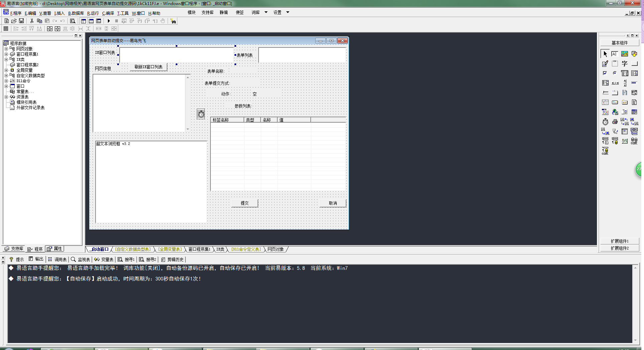Click the Run program play icon
The height and width of the screenshot is (350, 644).
tap(109, 21)
